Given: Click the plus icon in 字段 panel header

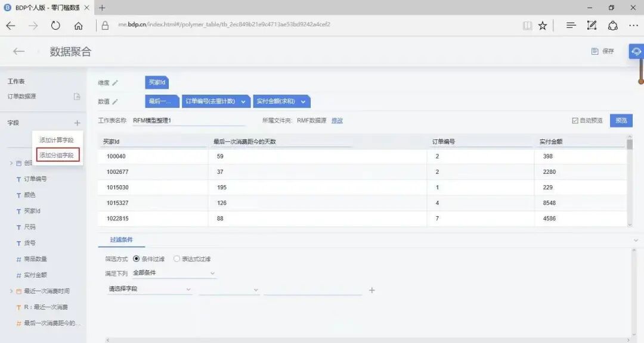Looking at the screenshot, I should tap(76, 123).
